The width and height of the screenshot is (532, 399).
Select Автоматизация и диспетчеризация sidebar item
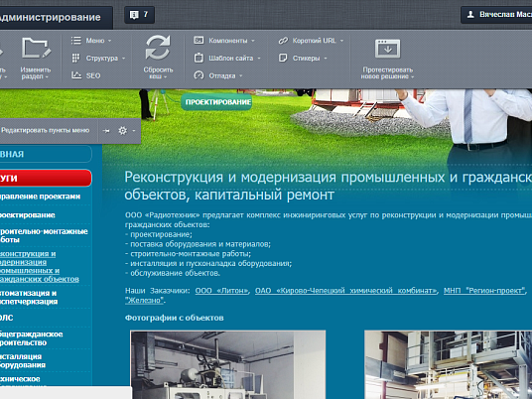(x=29, y=297)
